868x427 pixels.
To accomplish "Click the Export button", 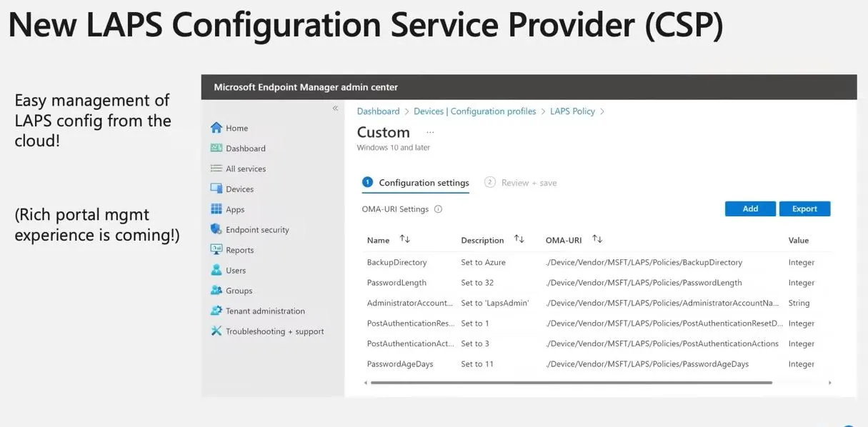I will (x=804, y=209).
